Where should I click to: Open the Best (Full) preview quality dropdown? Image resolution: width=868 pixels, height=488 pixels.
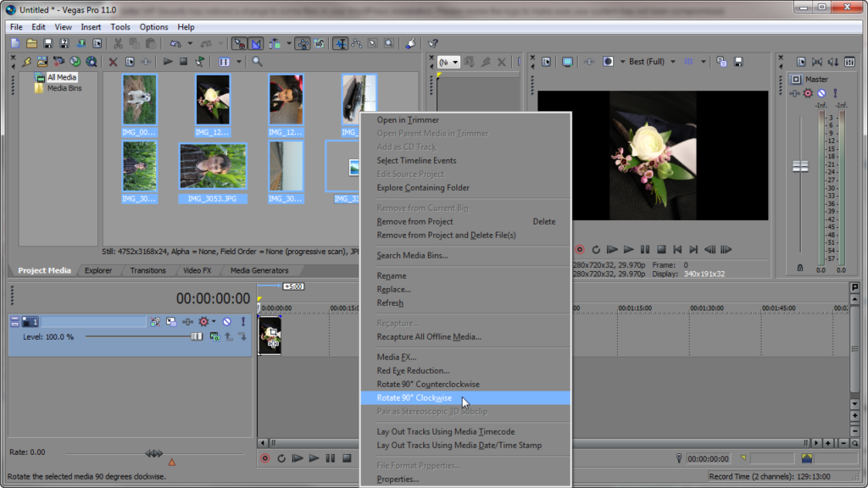coord(652,61)
